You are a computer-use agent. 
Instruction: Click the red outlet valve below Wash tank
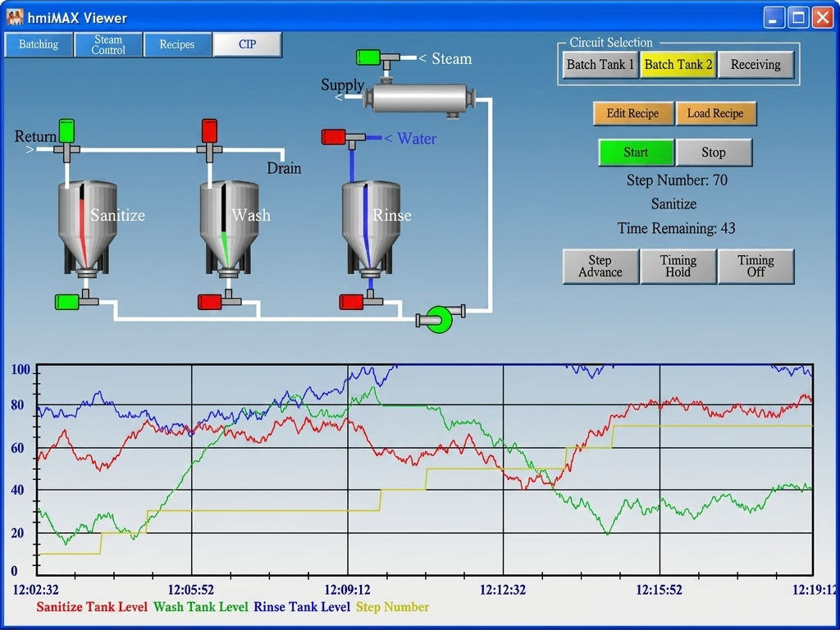[x=209, y=302]
